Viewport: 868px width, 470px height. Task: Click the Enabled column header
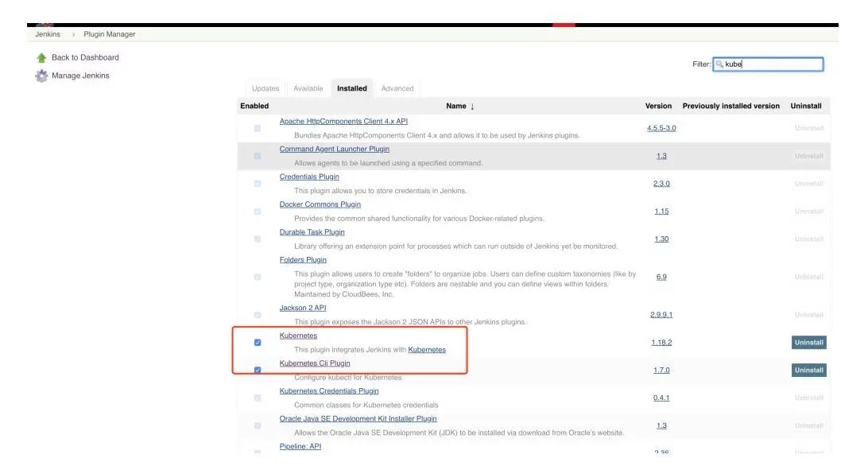254,107
